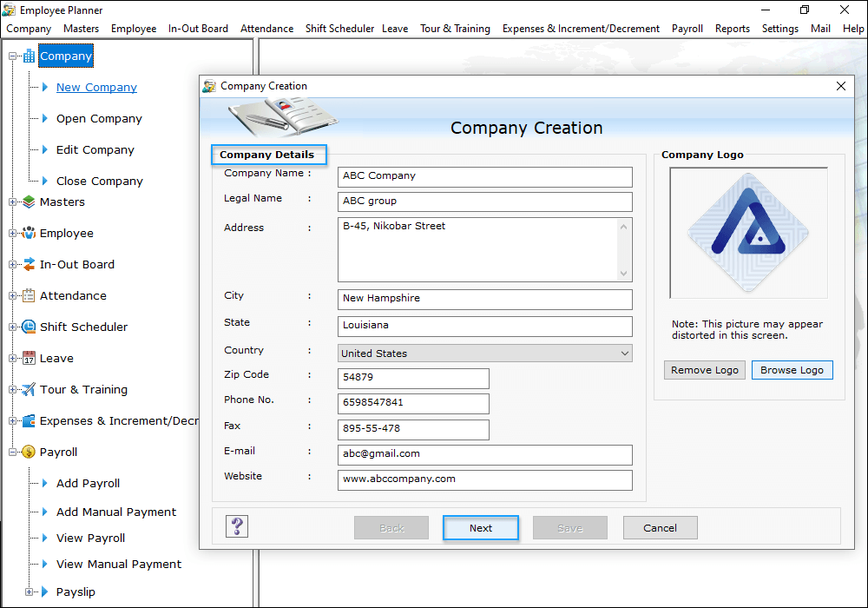This screenshot has height=608, width=868.
Task: Click Company Creation dialog title icon
Action: tap(209, 86)
